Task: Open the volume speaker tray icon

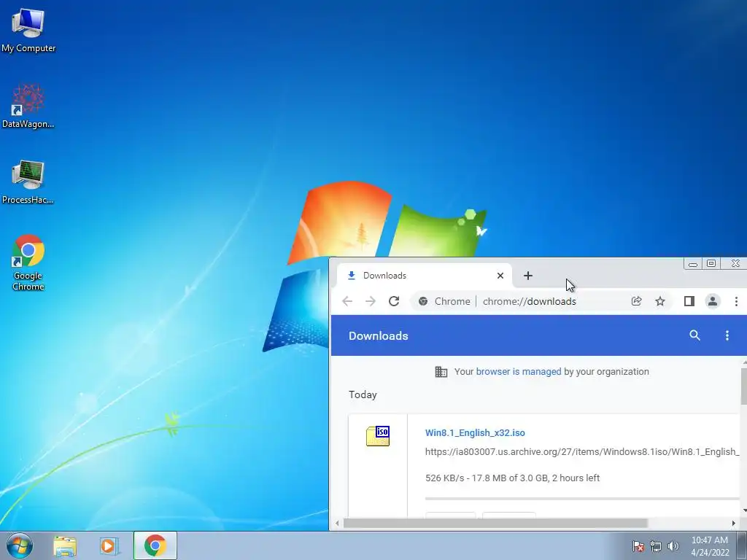Action: [x=673, y=546]
